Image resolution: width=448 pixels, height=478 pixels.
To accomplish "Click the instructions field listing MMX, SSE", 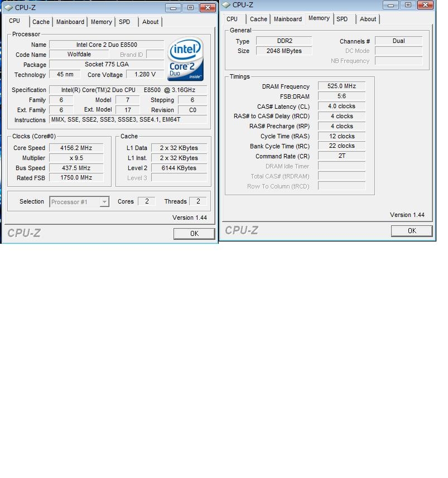I will click(128, 119).
